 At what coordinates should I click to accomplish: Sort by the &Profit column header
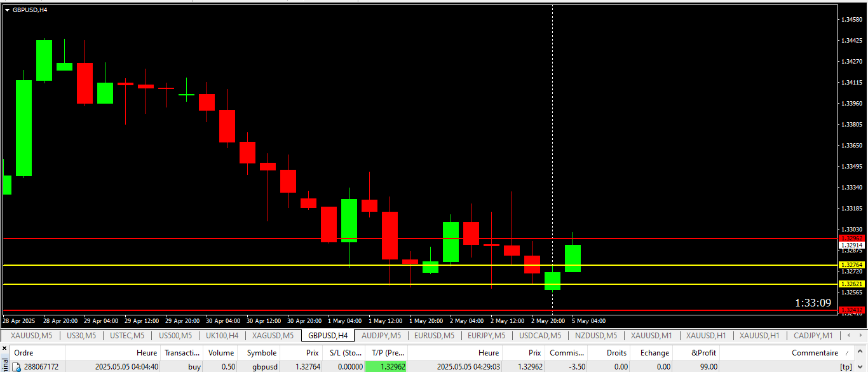[697, 353]
